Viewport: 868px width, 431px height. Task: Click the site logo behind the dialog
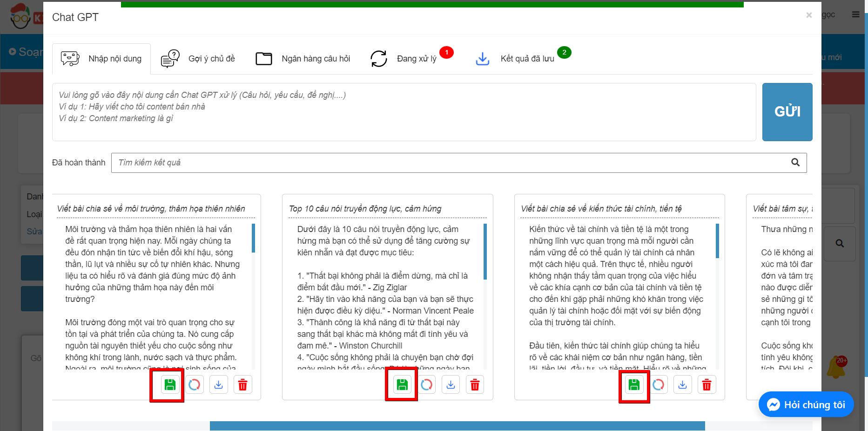[x=26, y=17]
